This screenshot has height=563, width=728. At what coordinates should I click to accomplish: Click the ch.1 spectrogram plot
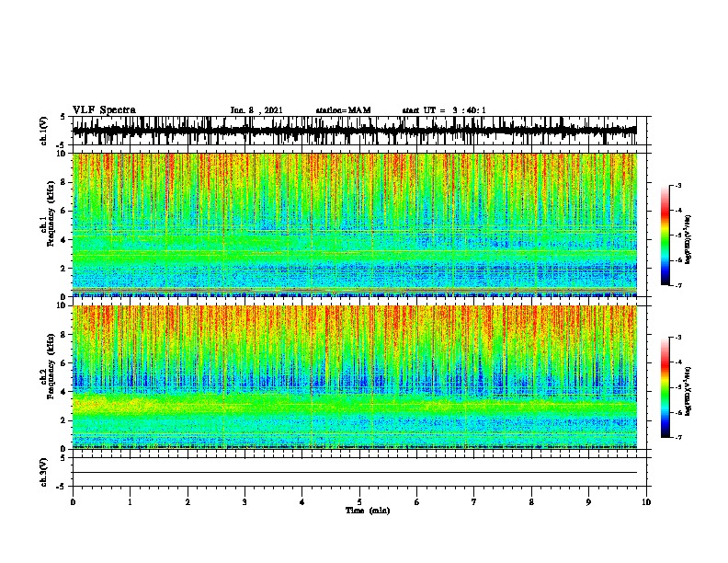[x=354, y=224]
